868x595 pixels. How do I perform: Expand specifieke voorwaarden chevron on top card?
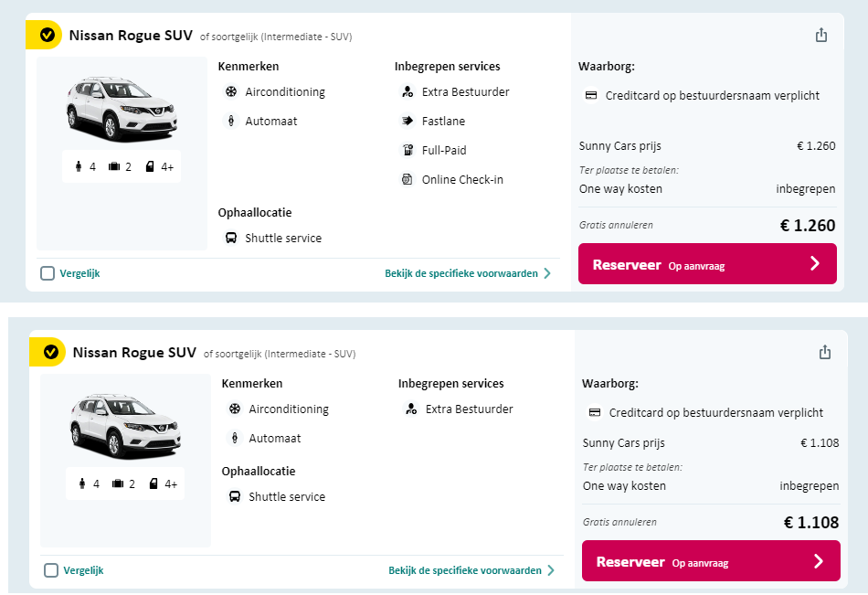tap(547, 273)
